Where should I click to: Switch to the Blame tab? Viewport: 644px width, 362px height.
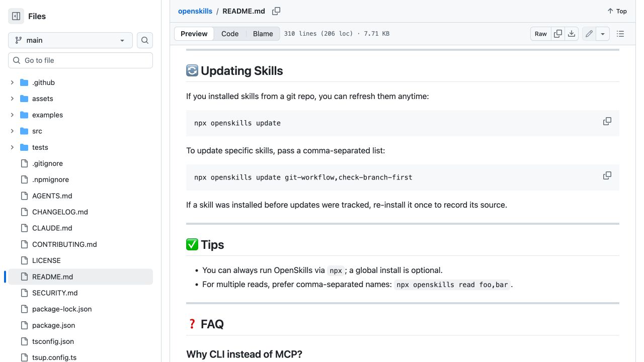tap(263, 34)
